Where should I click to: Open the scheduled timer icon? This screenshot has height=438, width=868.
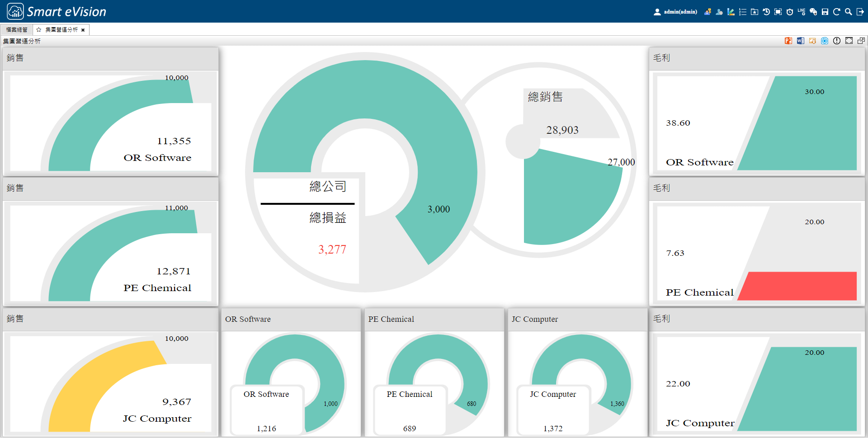790,12
